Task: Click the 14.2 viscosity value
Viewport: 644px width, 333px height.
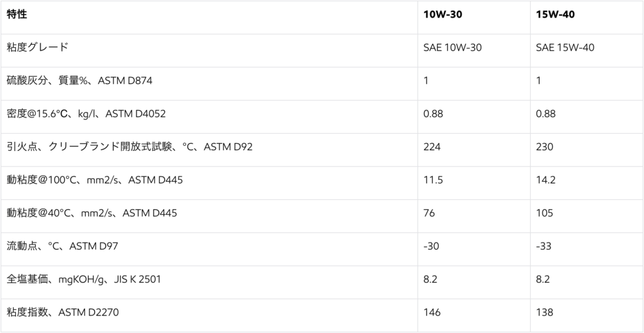Action: (546, 180)
